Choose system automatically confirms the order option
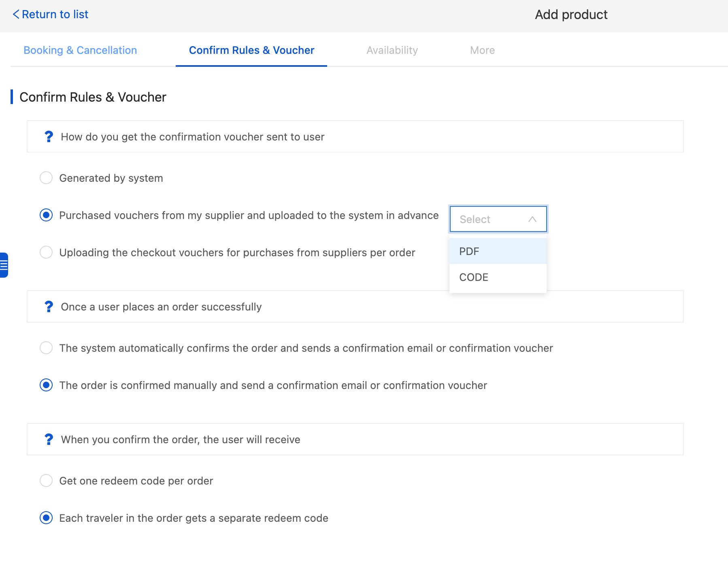This screenshot has width=728, height=578. point(46,348)
